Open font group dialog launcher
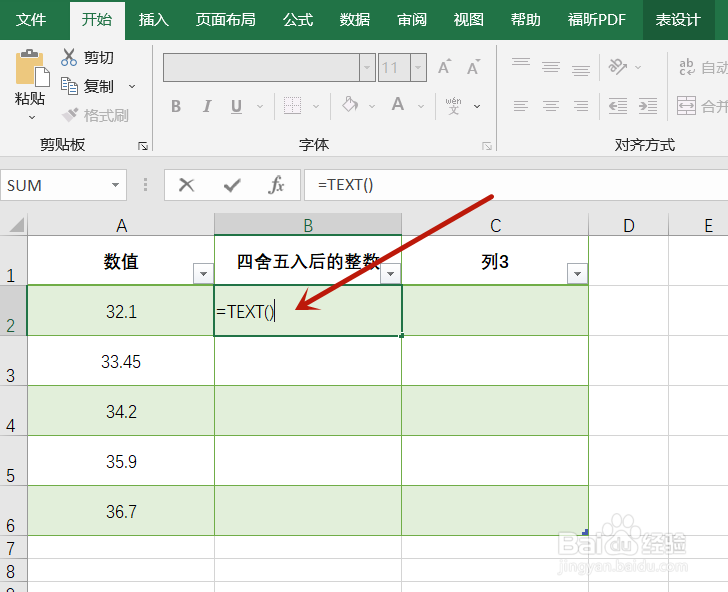728x592 pixels. coord(487,146)
